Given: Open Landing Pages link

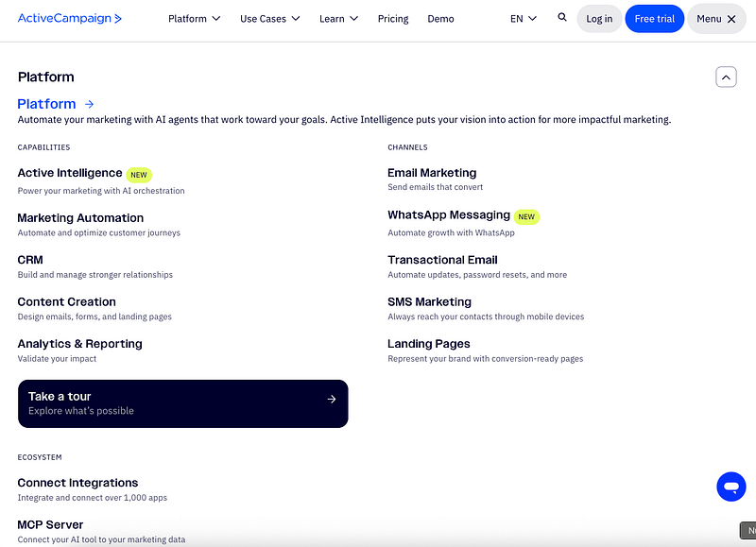Looking at the screenshot, I should pyautogui.click(x=429, y=344).
